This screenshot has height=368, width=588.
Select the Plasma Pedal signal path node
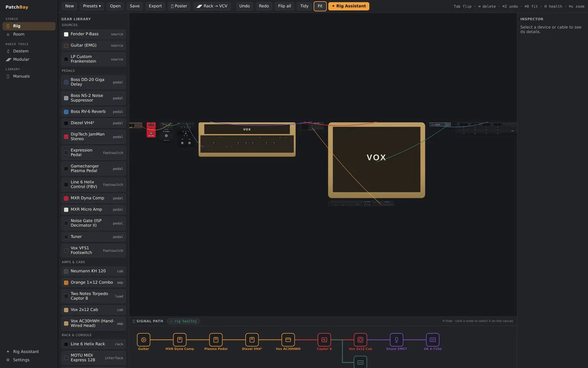pos(216,340)
